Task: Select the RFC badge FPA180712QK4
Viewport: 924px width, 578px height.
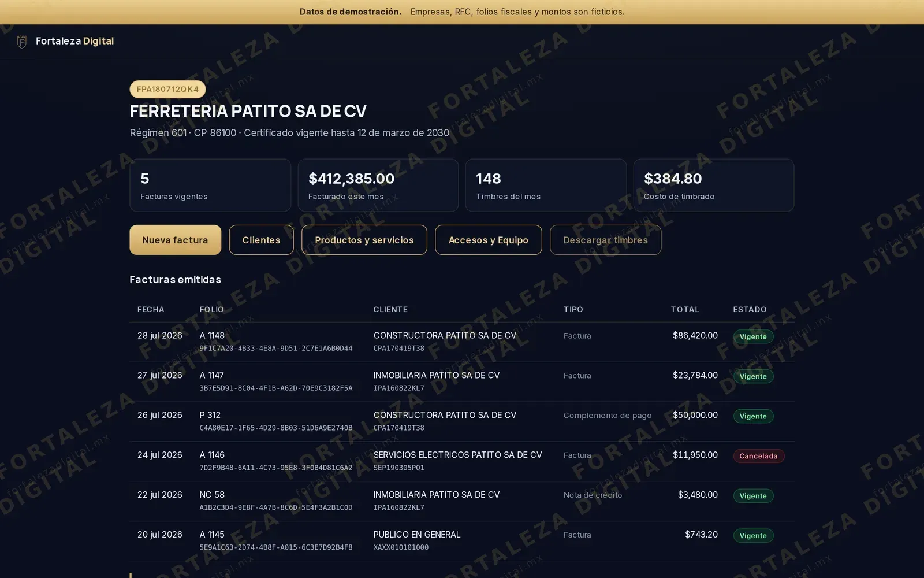Action: click(167, 89)
